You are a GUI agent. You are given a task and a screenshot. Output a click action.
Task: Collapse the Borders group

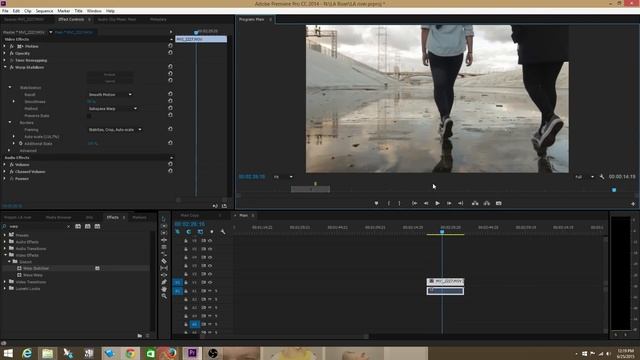pyautogui.click(x=10, y=122)
